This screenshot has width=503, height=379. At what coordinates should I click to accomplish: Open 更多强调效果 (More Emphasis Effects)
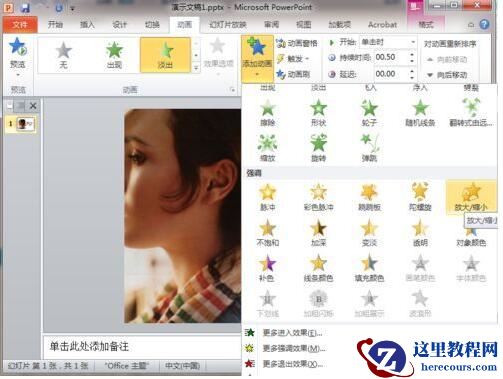click(x=284, y=348)
